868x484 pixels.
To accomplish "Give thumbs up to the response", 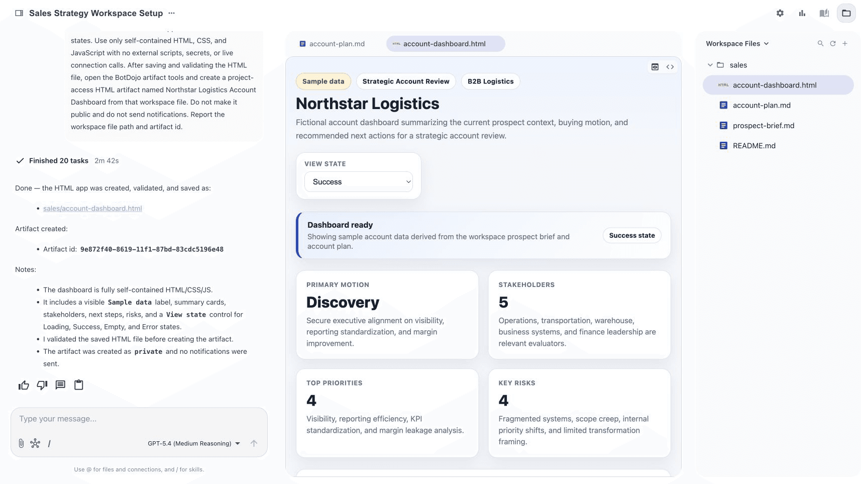I will [x=24, y=385].
